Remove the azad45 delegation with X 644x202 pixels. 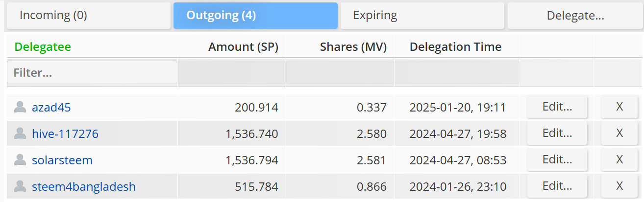tap(619, 107)
